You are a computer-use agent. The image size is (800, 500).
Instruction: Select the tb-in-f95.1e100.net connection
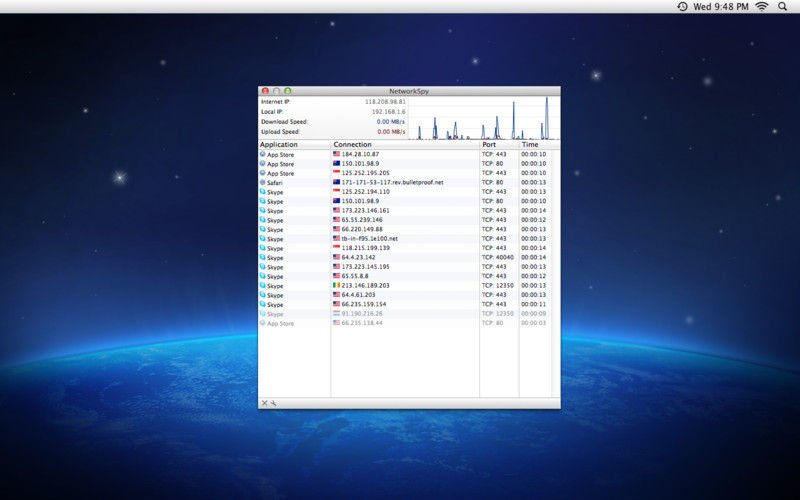[x=369, y=238]
